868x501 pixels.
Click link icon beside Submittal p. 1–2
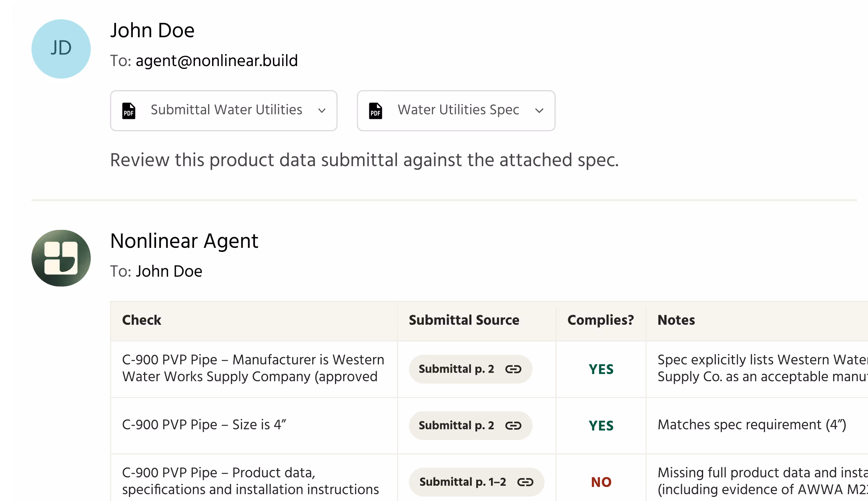coord(525,482)
